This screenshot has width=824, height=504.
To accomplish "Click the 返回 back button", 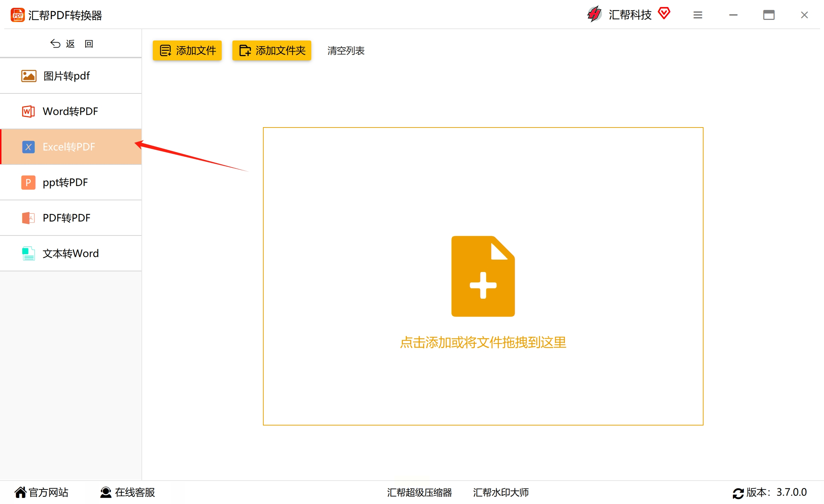I will 71,44.
